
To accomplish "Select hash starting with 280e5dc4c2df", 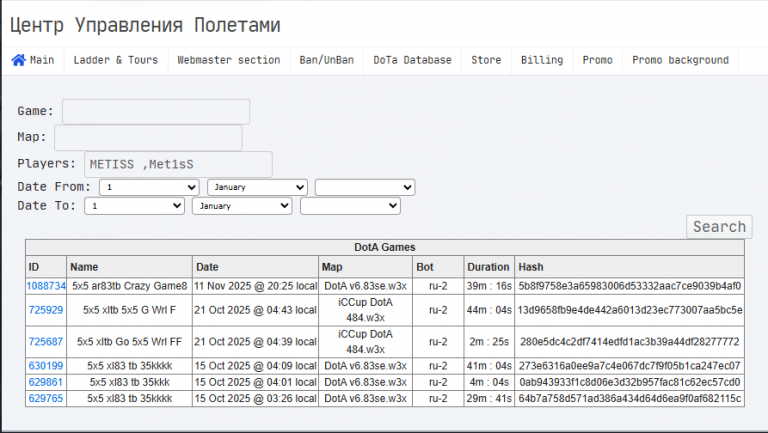I will point(629,342).
